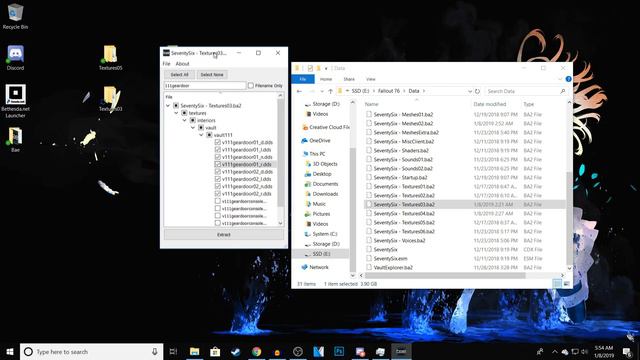
Task: Click the Select All button
Action: [x=180, y=75]
